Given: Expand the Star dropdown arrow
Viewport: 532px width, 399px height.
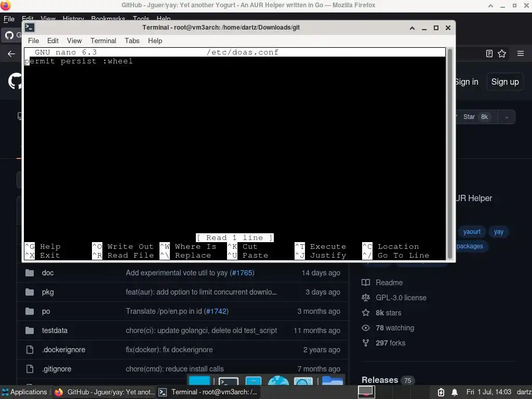Looking at the screenshot, I should click(x=506, y=117).
